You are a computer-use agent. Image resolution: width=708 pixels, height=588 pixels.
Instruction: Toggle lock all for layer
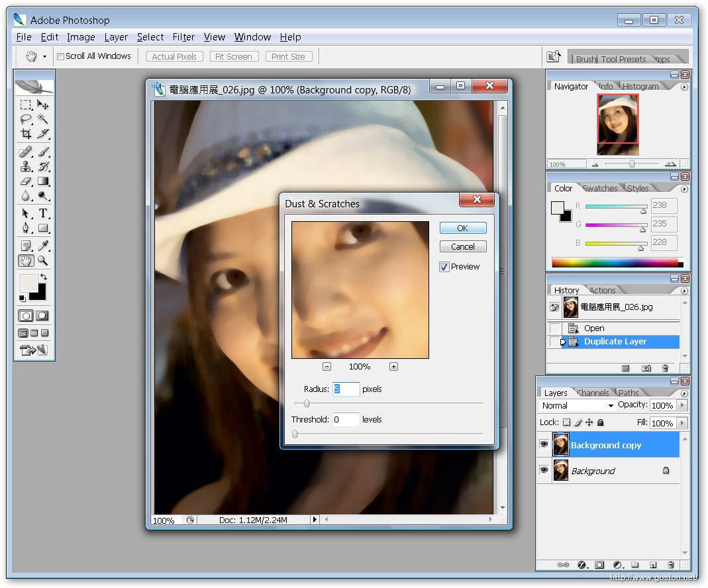tap(601, 422)
